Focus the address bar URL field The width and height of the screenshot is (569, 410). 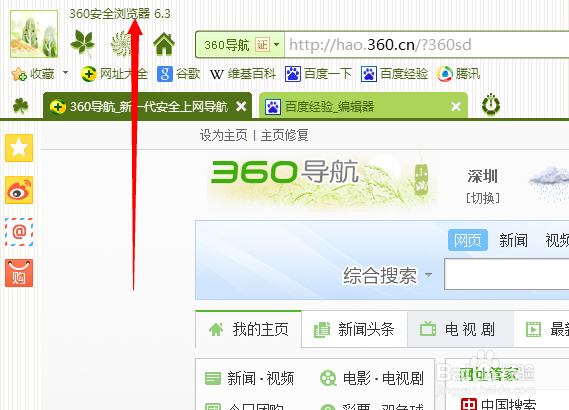click(427, 45)
